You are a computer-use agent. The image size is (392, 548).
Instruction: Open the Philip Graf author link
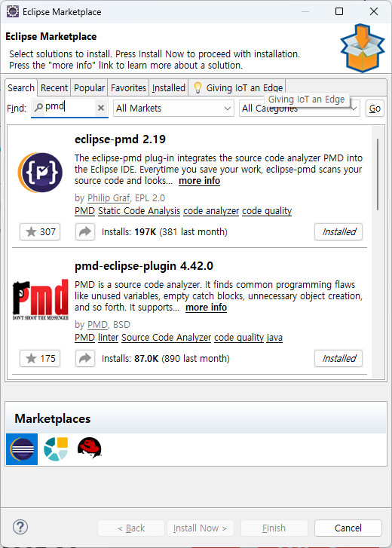coord(109,197)
